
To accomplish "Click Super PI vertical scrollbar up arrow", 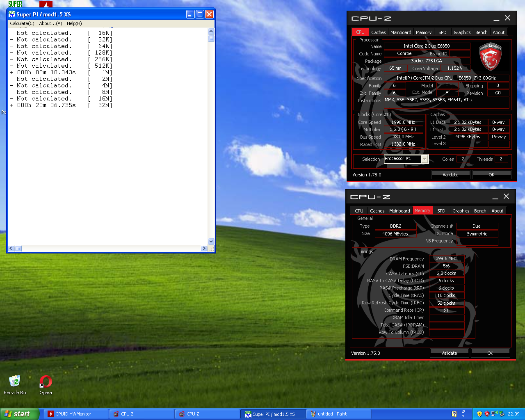I will [x=211, y=32].
